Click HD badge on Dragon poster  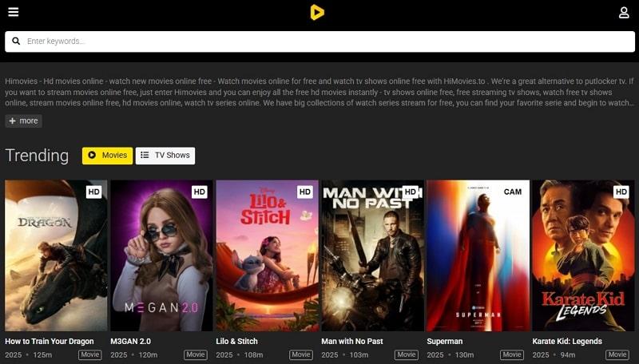pos(93,192)
